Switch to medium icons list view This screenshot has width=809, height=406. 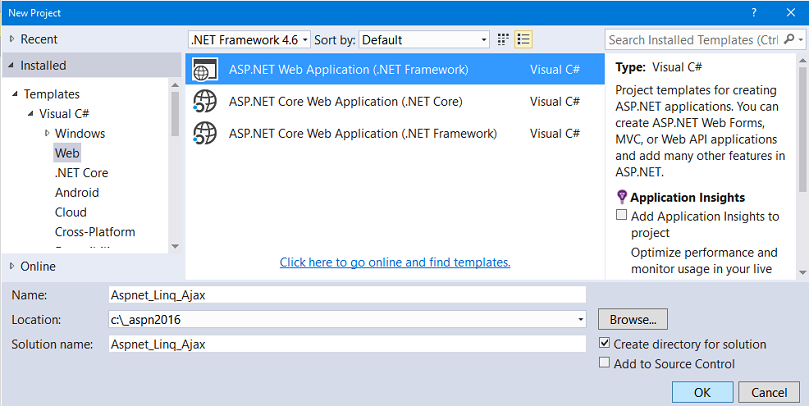[x=523, y=40]
